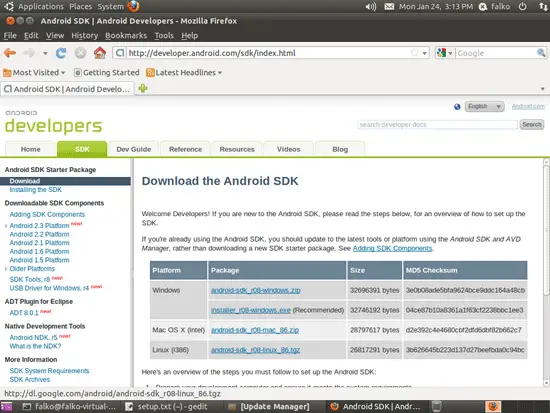Download installer_r08-windows.exe
The height and width of the screenshot is (413, 550).
(x=251, y=311)
